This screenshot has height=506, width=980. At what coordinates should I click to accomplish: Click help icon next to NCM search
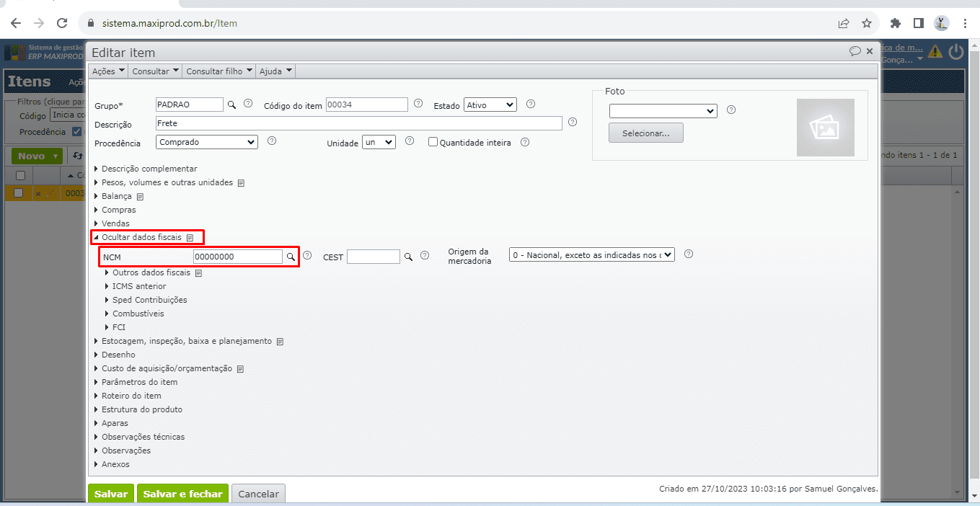(x=307, y=255)
